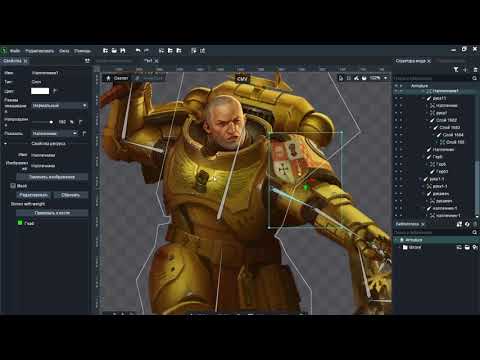
Task: Click the properties panel options icon
Action: (87, 61)
